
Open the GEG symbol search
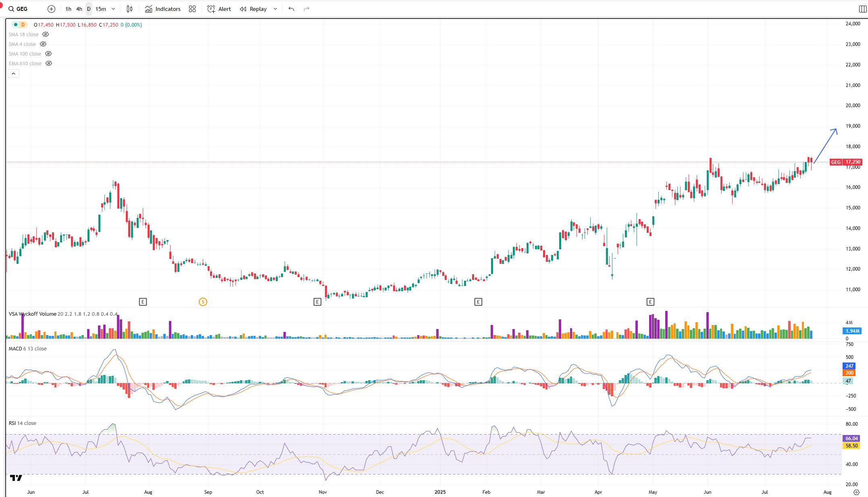(18, 9)
